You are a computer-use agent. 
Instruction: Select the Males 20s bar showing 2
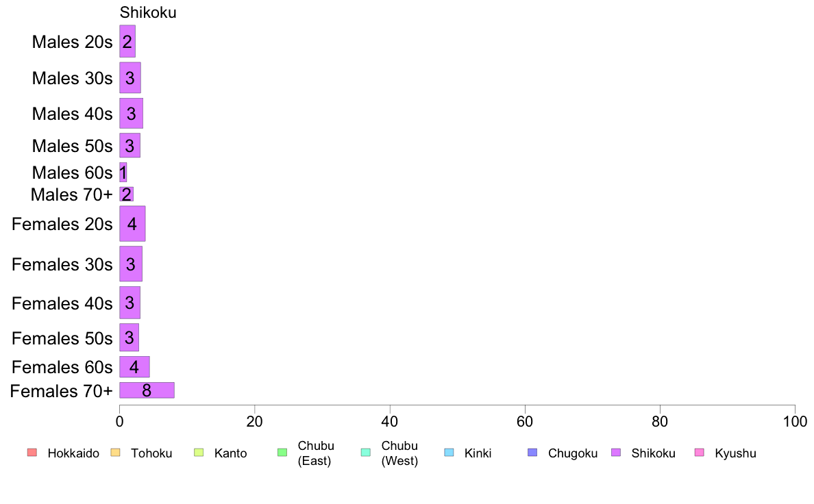pos(127,42)
